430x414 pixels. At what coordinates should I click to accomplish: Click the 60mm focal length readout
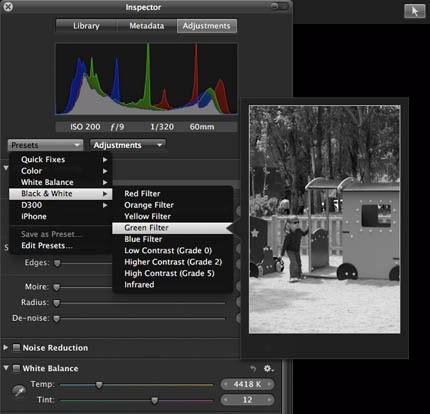pyautogui.click(x=202, y=127)
